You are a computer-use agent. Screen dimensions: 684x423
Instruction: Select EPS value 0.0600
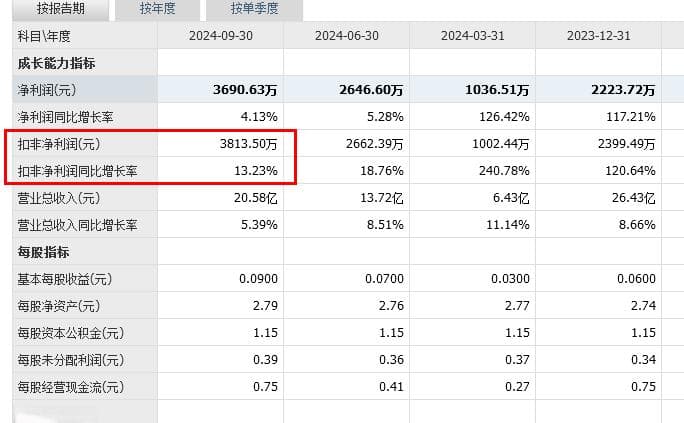coord(636,279)
